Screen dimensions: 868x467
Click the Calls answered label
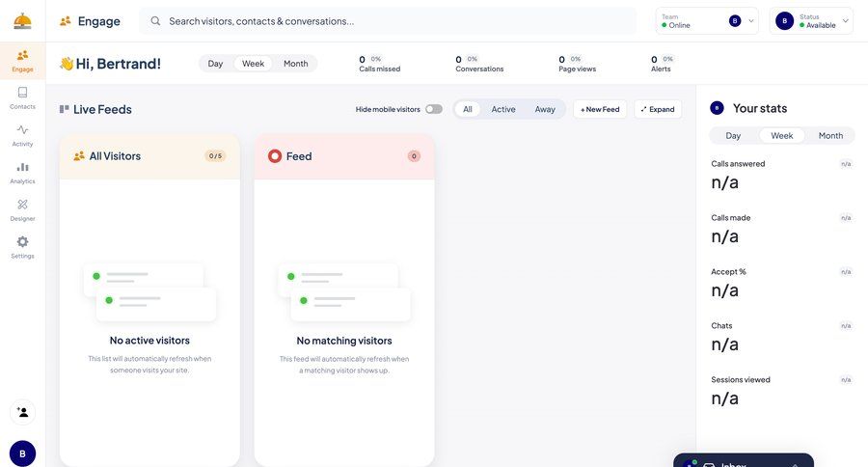pos(738,164)
